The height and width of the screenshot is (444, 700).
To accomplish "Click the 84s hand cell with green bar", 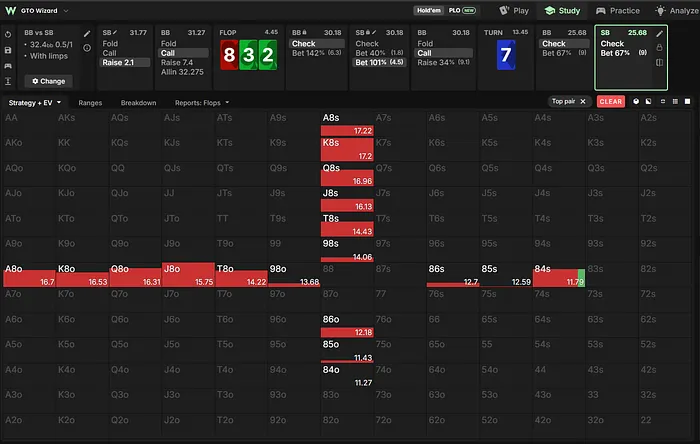I will tap(559, 275).
